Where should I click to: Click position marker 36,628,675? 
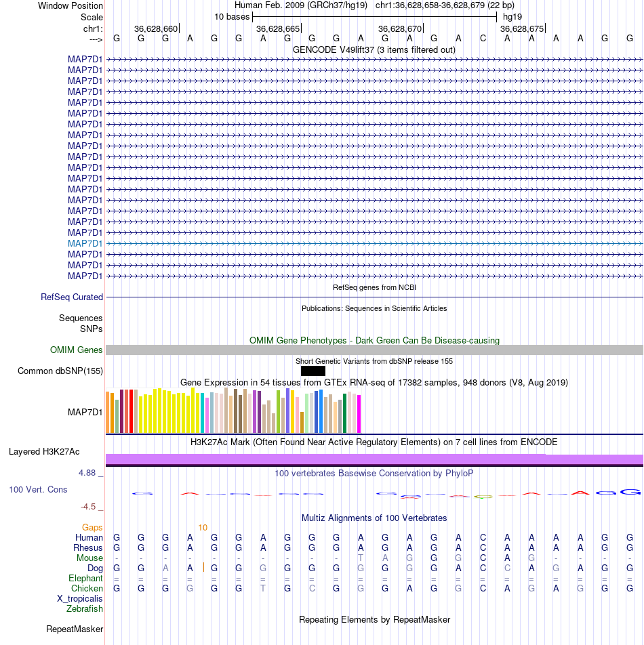click(x=522, y=28)
